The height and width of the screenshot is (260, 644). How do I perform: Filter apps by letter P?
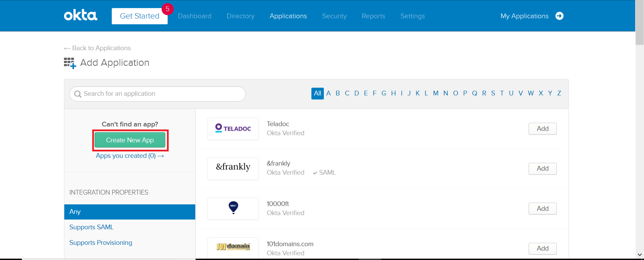(x=465, y=93)
